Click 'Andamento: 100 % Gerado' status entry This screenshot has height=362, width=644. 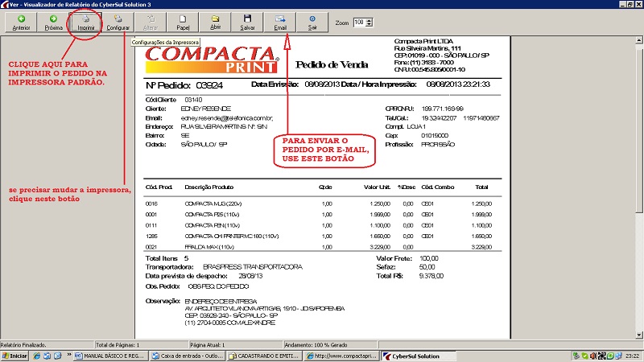316,345
